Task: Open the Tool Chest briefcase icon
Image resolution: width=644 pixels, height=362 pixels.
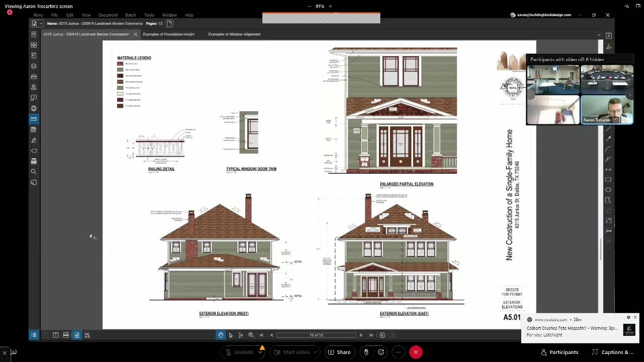Action: click(34, 76)
